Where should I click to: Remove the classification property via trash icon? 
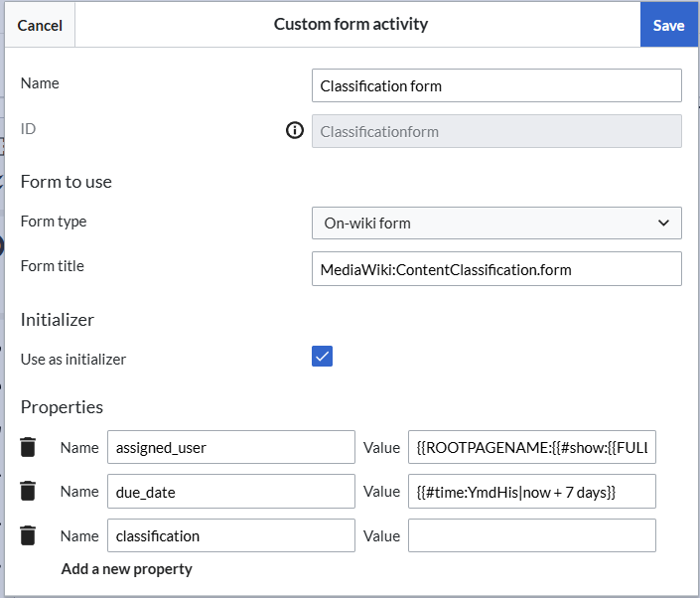28,535
